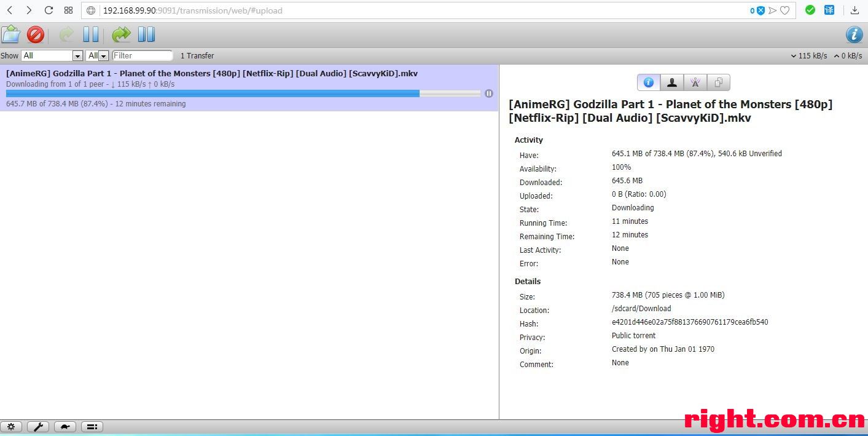This screenshot has width=868, height=436.
Task: Click the '1 Transfer' count text
Action: [197, 55]
